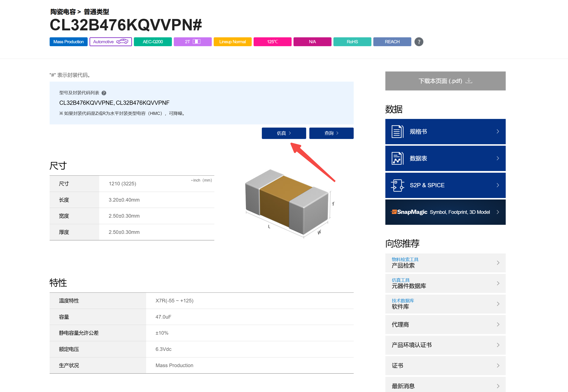Click the 数据表 chart document icon

click(397, 158)
